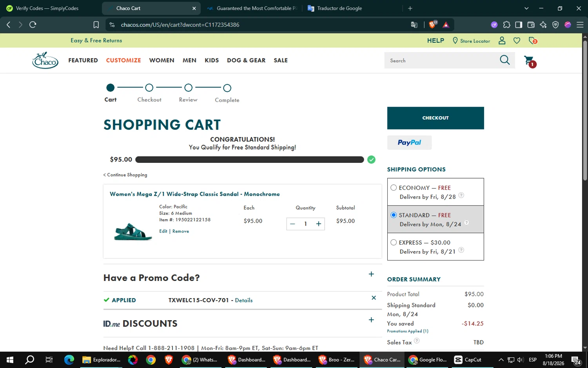Select the Express $30.00 shipping option
The width and height of the screenshot is (588, 368).
coord(394,242)
